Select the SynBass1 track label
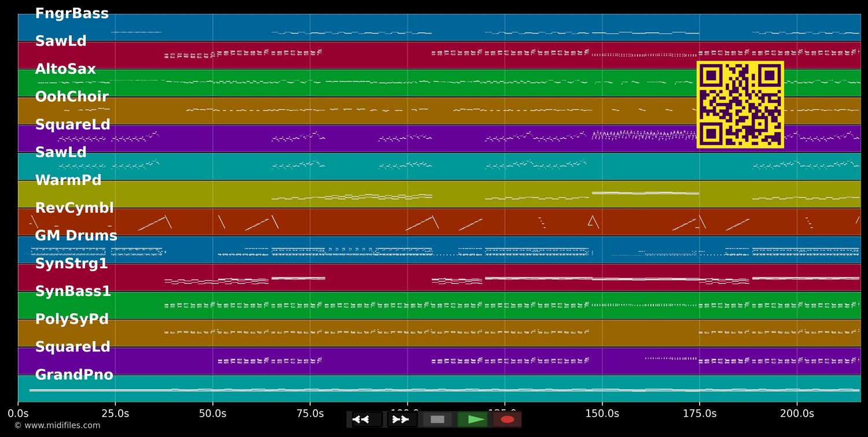This screenshot has height=437, width=868. pyautogui.click(x=73, y=291)
